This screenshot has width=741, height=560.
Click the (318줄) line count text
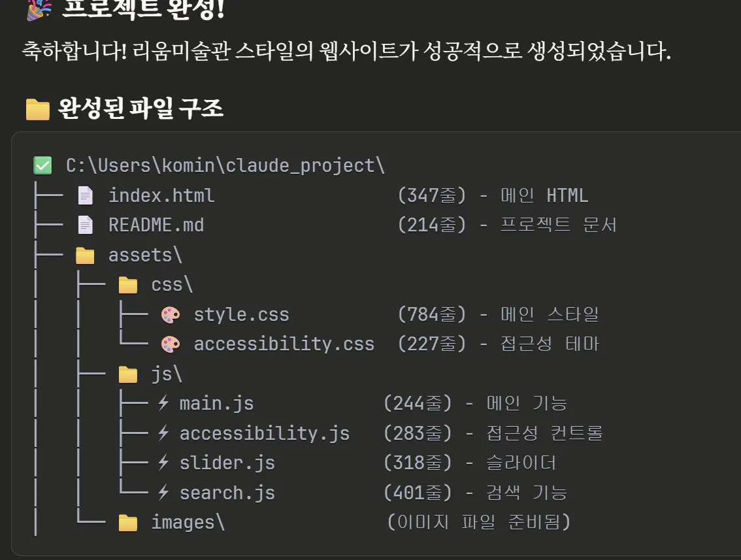pos(418,463)
